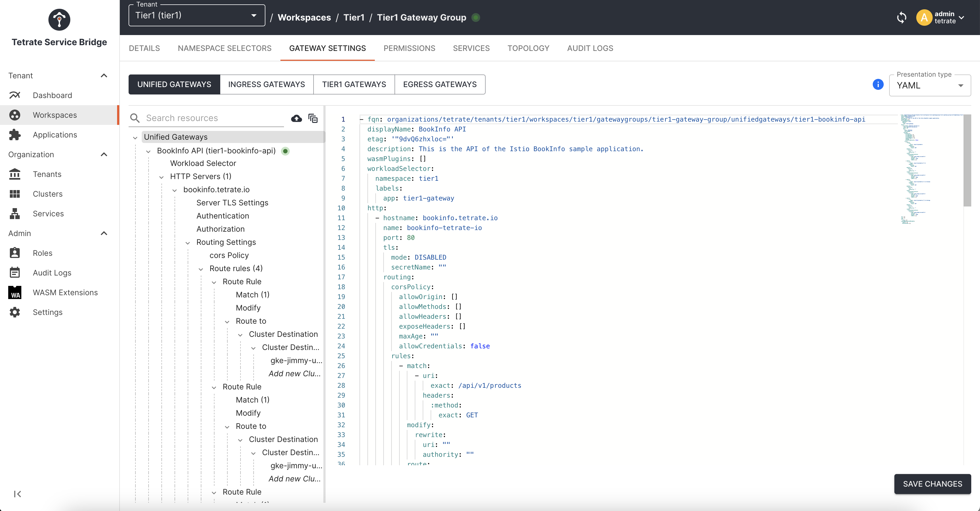Open the AUDIT LOGS tab
The height and width of the screenshot is (511, 980).
pyautogui.click(x=590, y=48)
